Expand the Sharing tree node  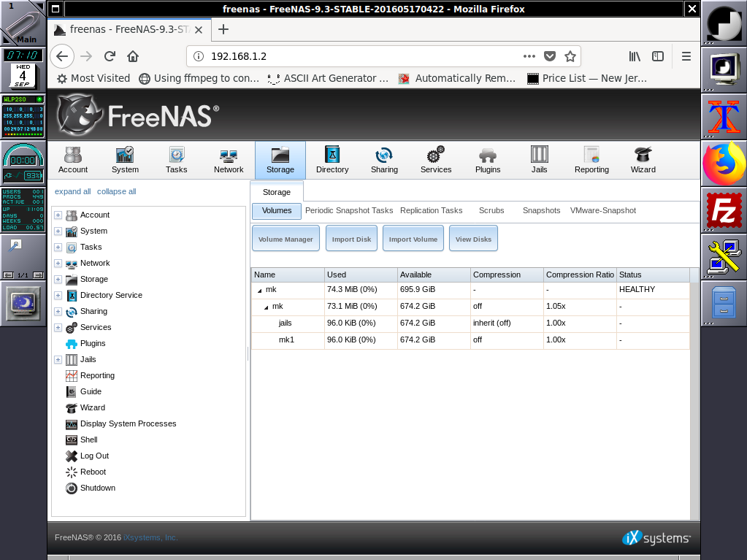pos(58,312)
